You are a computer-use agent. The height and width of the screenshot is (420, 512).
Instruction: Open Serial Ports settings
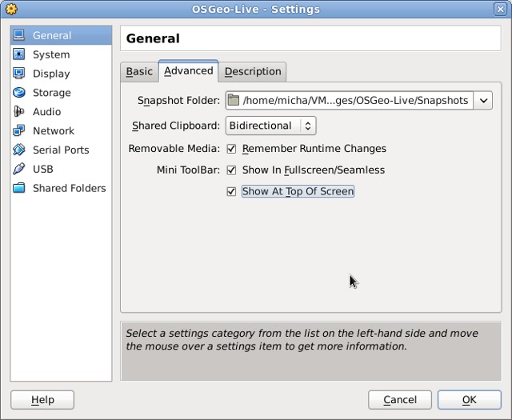[x=61, y=150]
